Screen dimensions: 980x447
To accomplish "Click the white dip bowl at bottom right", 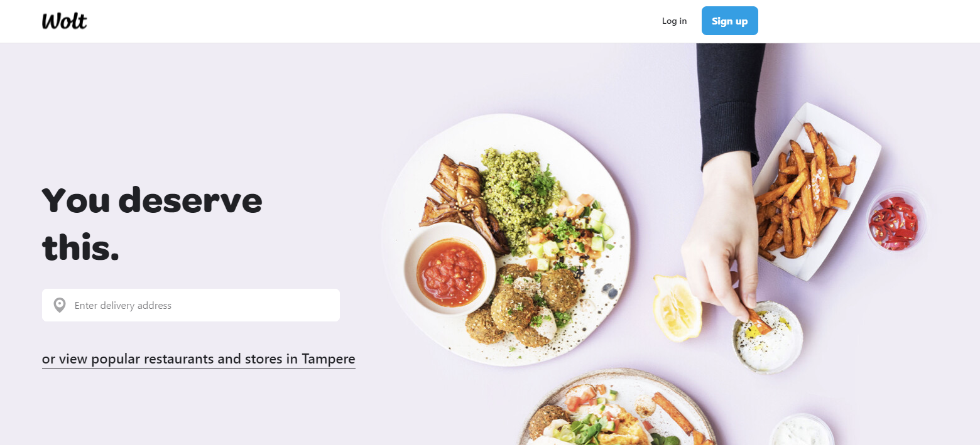I will (x=801, y=432).
